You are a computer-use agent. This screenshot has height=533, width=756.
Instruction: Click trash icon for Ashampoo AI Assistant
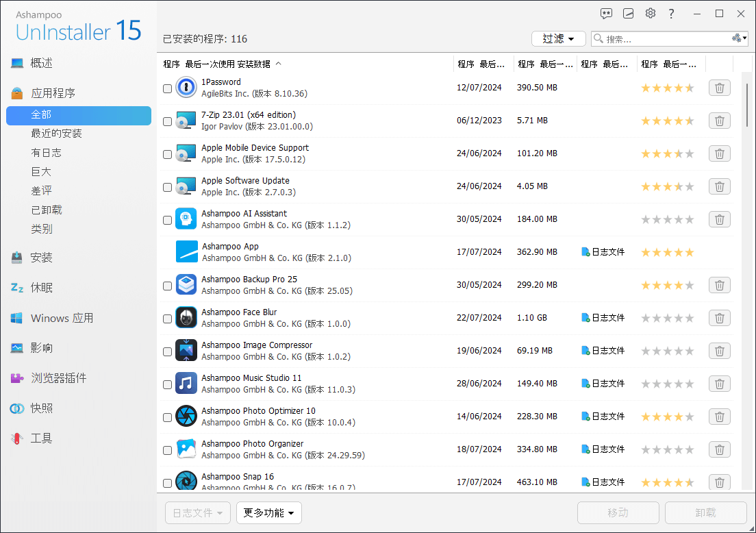coord(719,219)
